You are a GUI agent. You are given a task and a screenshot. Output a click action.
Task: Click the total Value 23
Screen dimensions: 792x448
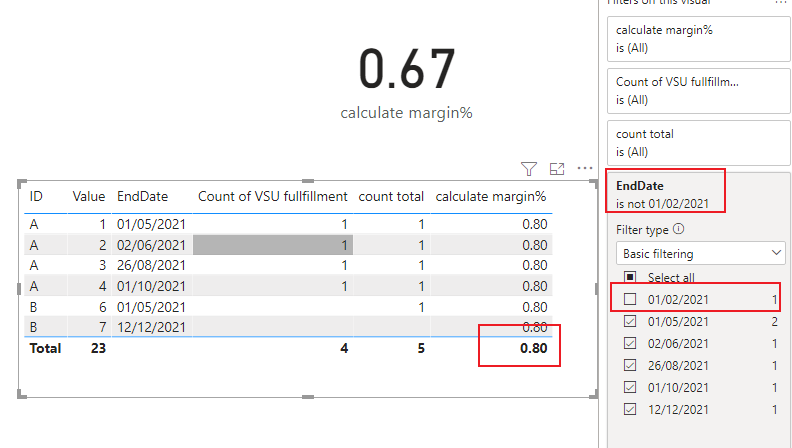[x=98, y=348]
